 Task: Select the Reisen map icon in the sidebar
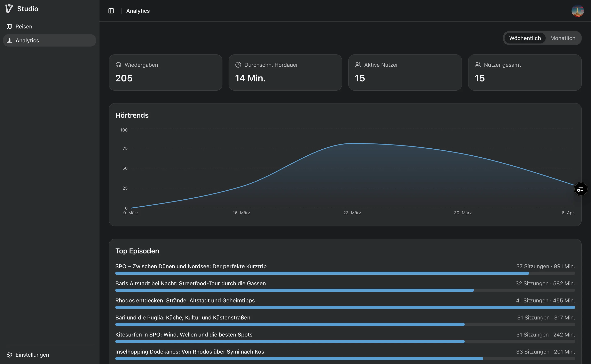(x=9, y=26)
